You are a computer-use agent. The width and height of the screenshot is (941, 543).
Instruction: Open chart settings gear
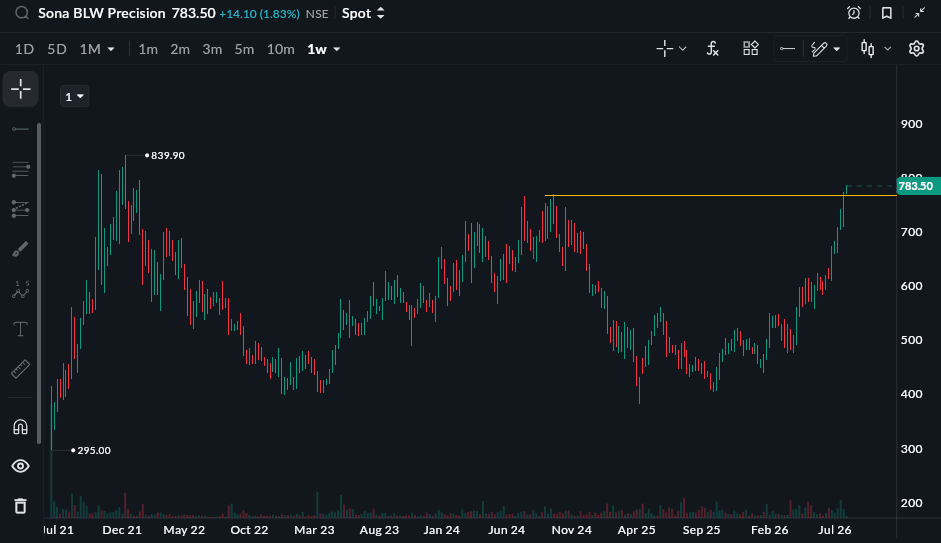coord(916,49)
